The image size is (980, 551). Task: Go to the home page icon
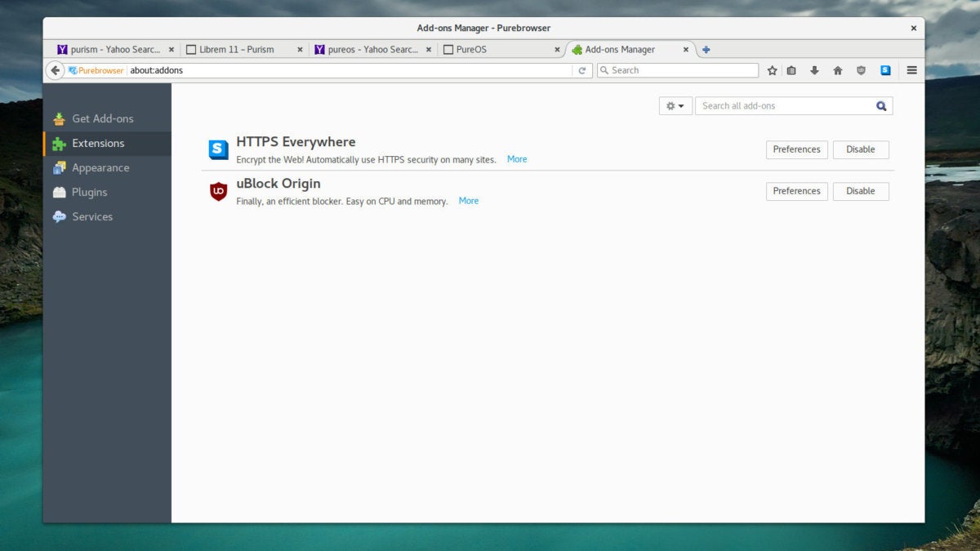[837, 70]
